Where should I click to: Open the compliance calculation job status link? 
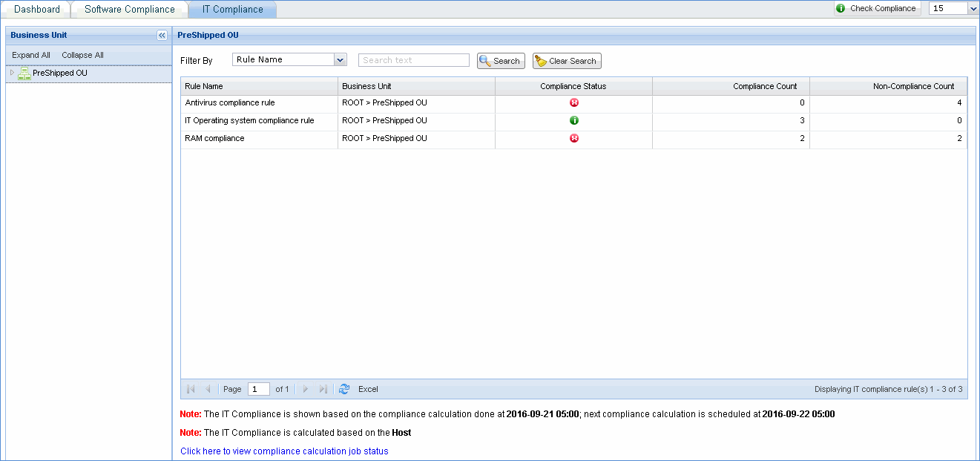(284, 451)
